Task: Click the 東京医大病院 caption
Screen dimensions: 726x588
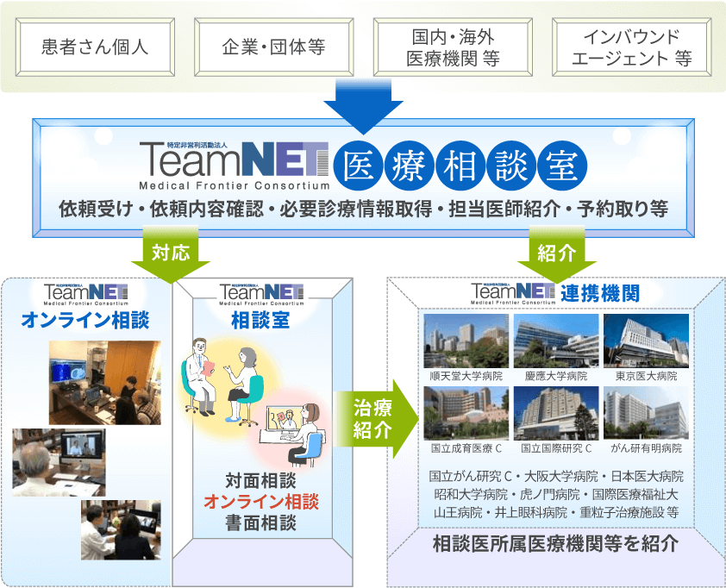Action: click(646, 376)
